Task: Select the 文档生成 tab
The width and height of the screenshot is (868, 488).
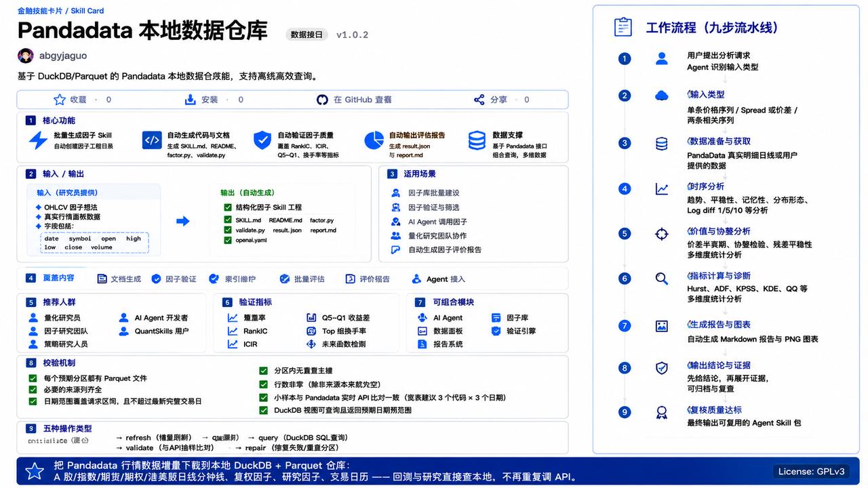Action: 119,279
